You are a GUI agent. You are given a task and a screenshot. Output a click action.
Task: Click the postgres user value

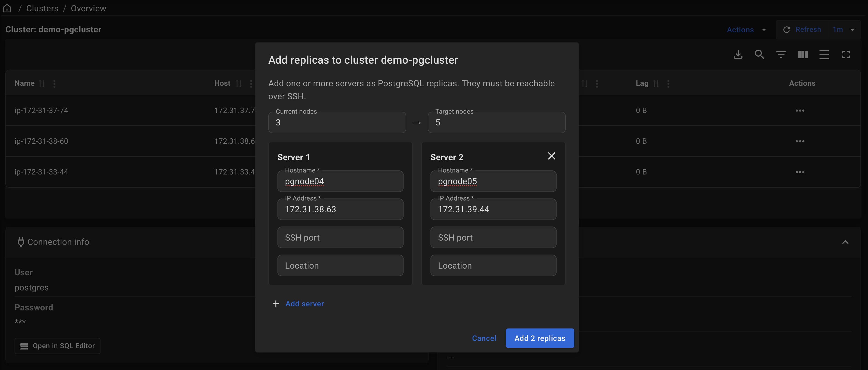click(x=31, y=287)
